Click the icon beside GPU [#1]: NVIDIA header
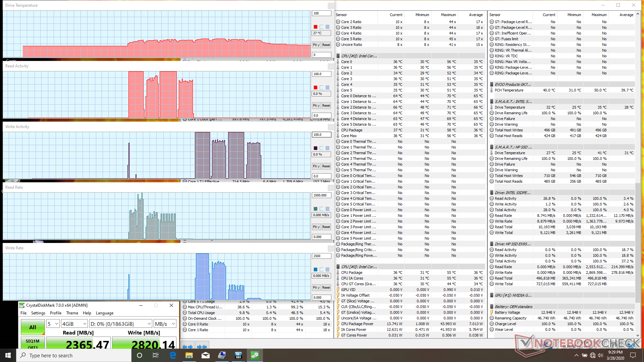 click(491, 295)
